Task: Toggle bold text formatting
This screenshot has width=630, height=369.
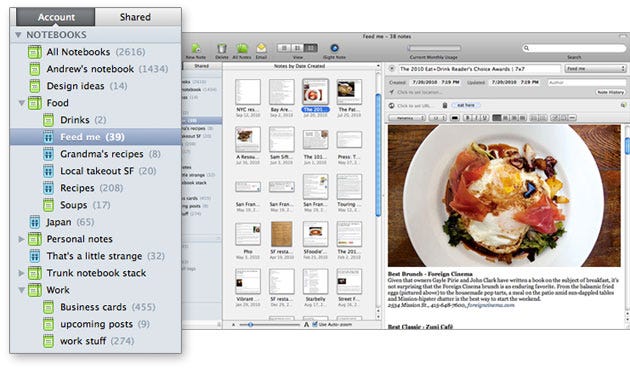Action: [x=467, y=118]
